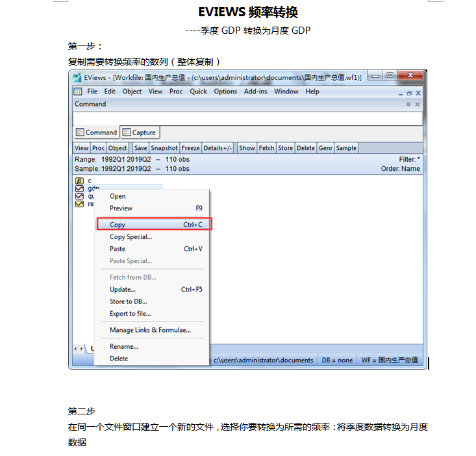
Task: Restore the inner workfile window
Action: [409, 93]
